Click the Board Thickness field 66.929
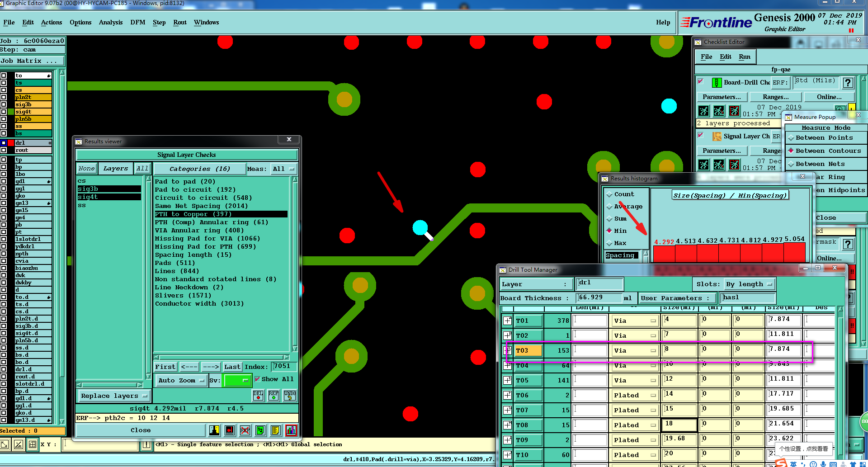This screenshot has height=467, width=868. pos(599,298)
